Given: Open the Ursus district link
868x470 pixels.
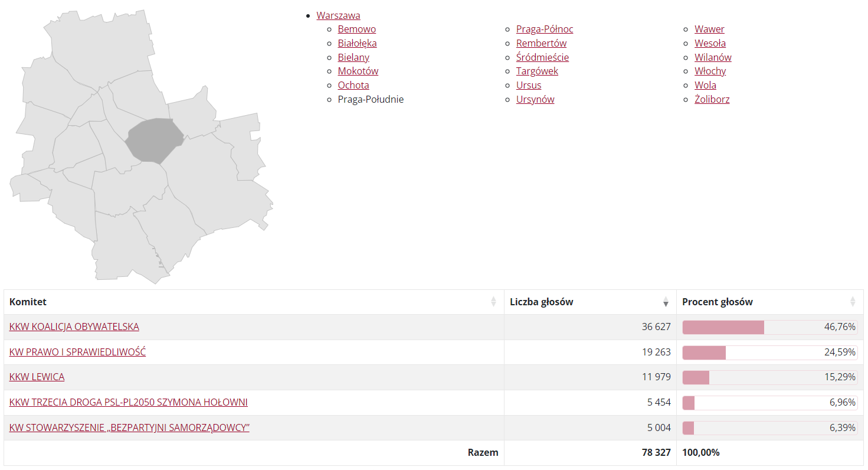Looking at the screenshot, I should pyautogui.click(x=529, y=85).
